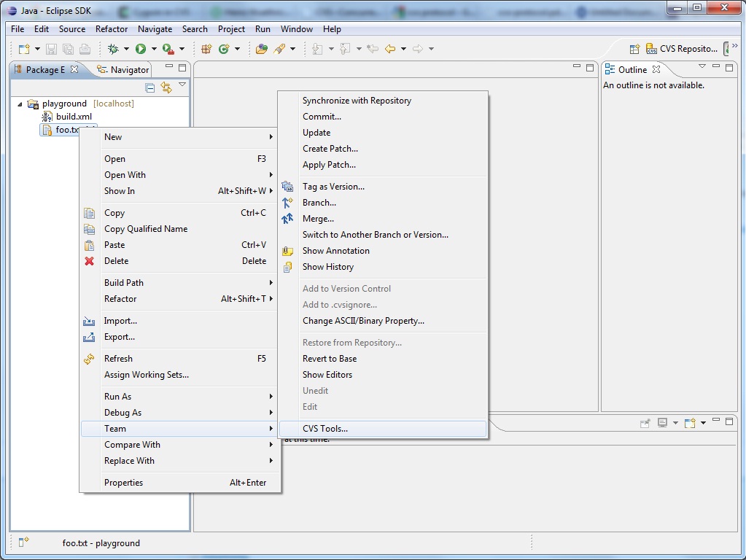This screenshot has height=560, width=746.
Task: Click the Next Annotation toolbar icon
Action: [x=317, y=49]
